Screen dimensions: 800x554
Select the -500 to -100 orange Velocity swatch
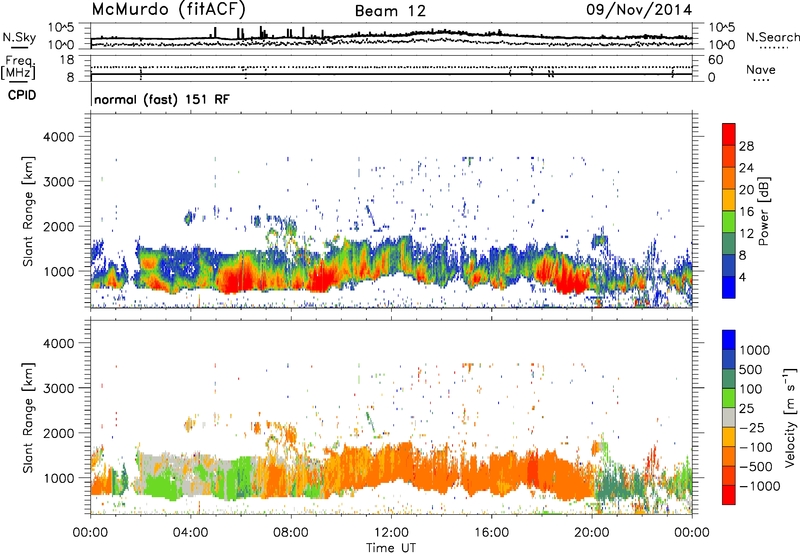(x=729, y=456)
